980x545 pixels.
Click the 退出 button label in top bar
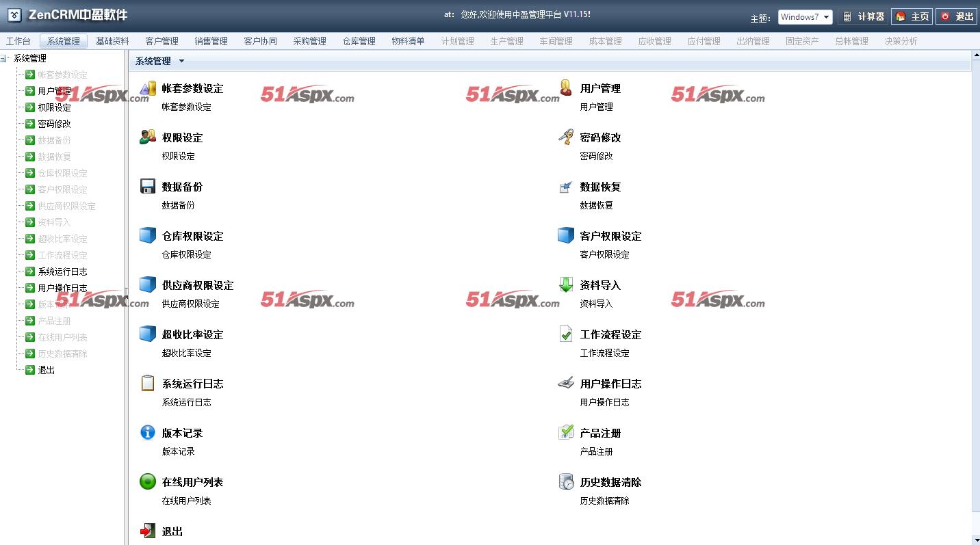tap(964, 16)
